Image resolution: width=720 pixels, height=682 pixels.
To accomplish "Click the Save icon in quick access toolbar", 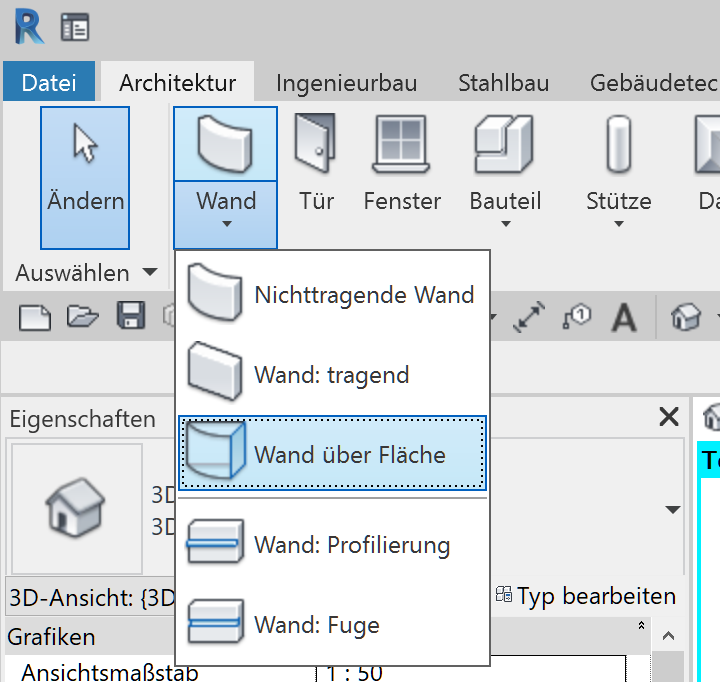I will (131, 318).
